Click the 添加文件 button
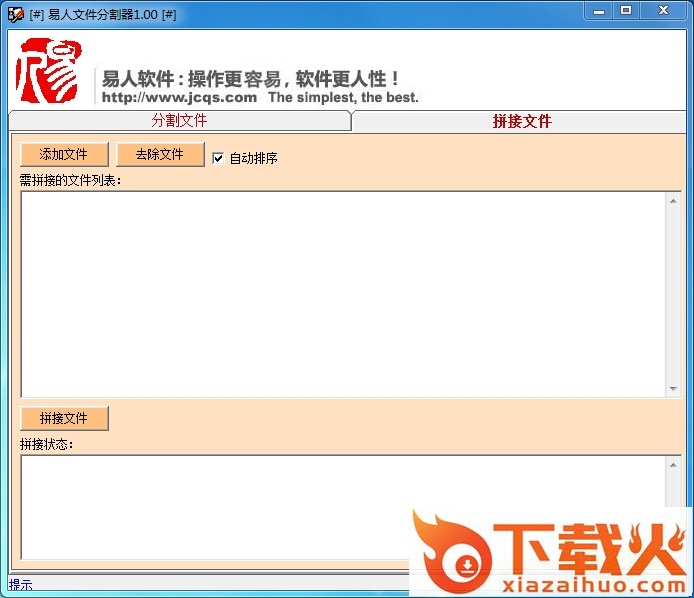 pos(64,154)
